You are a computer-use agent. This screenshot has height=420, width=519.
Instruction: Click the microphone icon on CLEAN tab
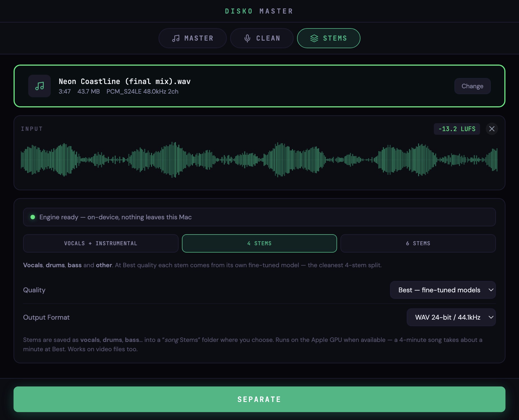tap(247, 38)
